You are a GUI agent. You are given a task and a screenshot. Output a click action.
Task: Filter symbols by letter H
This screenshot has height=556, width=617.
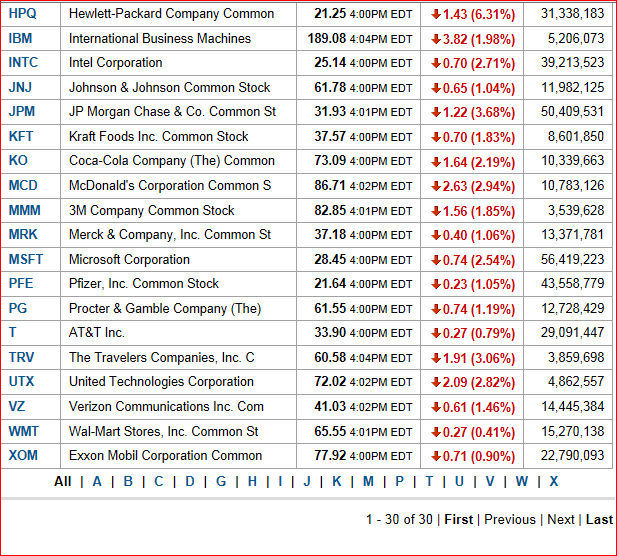point(252,482)
